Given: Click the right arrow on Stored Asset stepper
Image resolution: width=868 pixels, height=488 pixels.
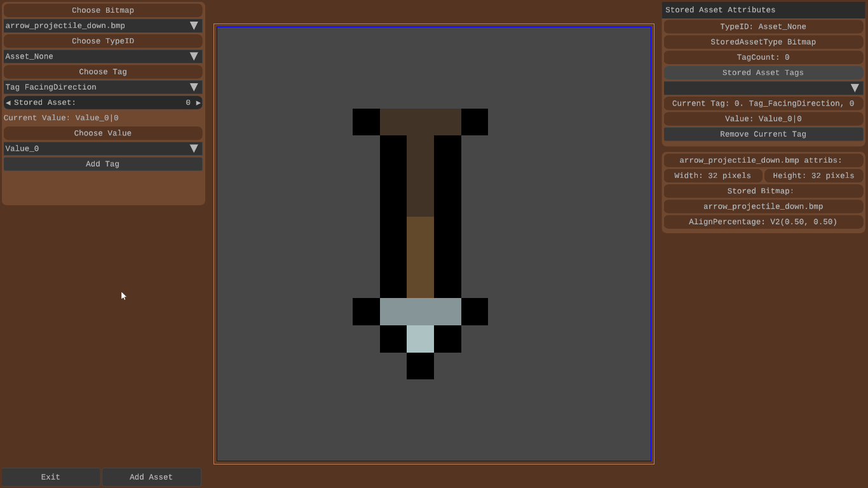Looking at the screenshot, I should [x=198, y=102].
